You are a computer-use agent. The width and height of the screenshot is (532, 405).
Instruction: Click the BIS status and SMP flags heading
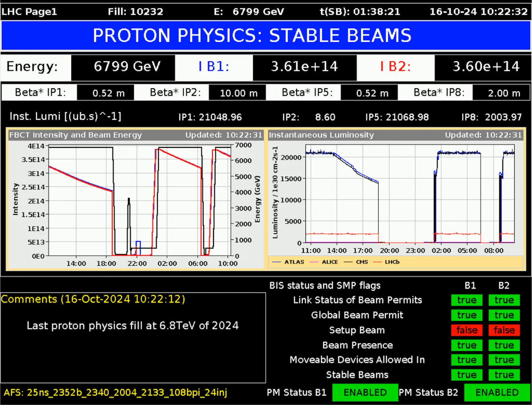tap(325, 285)
